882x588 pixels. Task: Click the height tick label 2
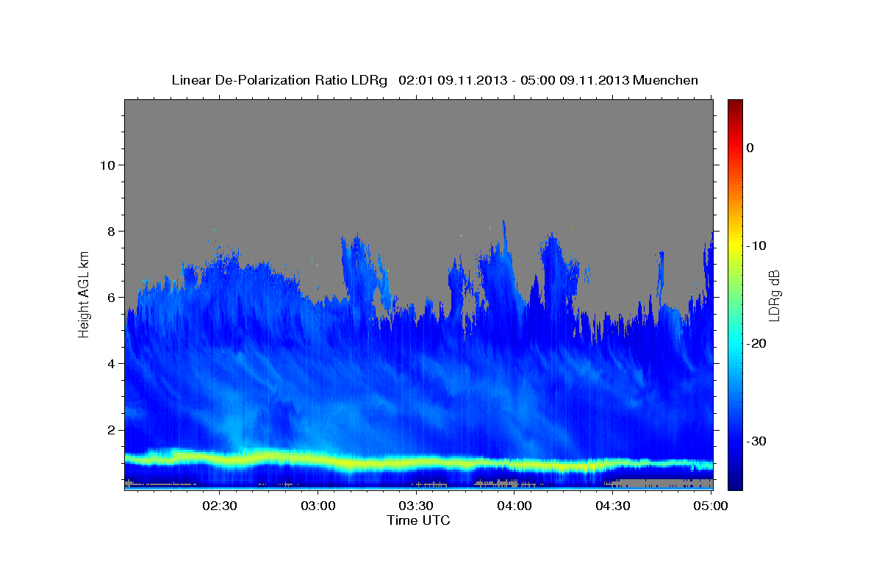[110, 429]
